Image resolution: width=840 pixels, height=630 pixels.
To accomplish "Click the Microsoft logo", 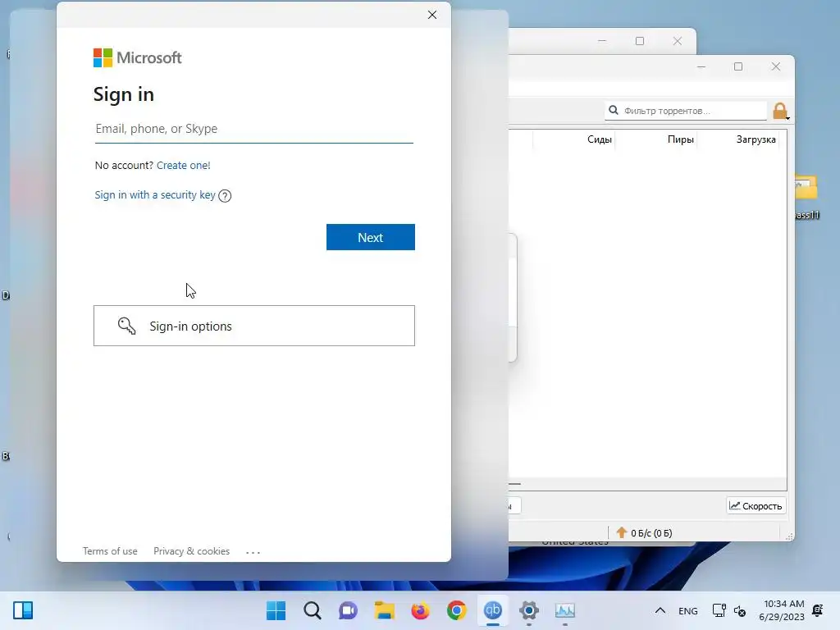I will [x=138, y=58].
